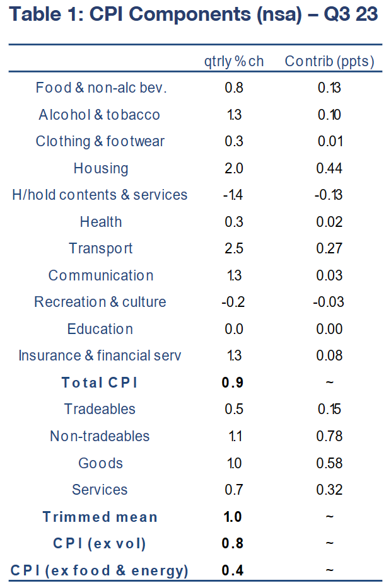The image size is (391, 588).
Task: Click the 'Insurance & financial serv' label
Action: point(100,355)
